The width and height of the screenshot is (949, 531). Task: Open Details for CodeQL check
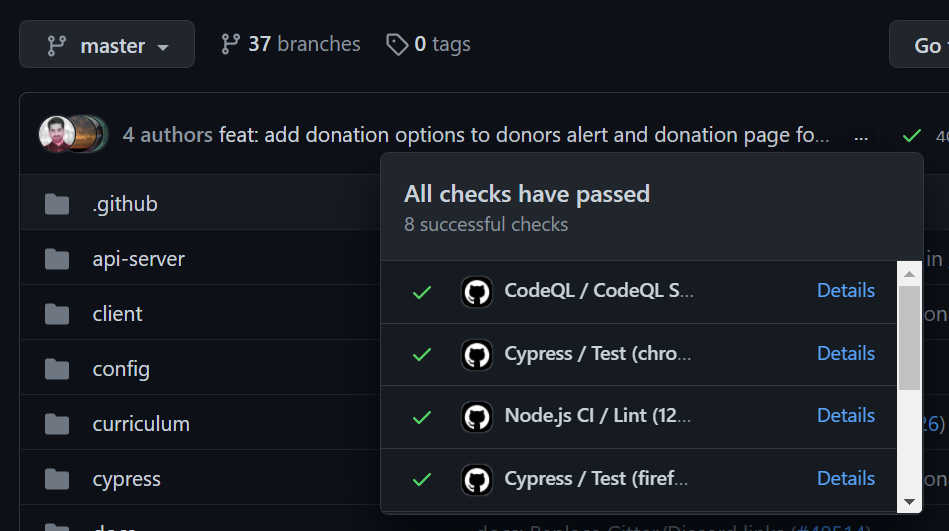846,290
